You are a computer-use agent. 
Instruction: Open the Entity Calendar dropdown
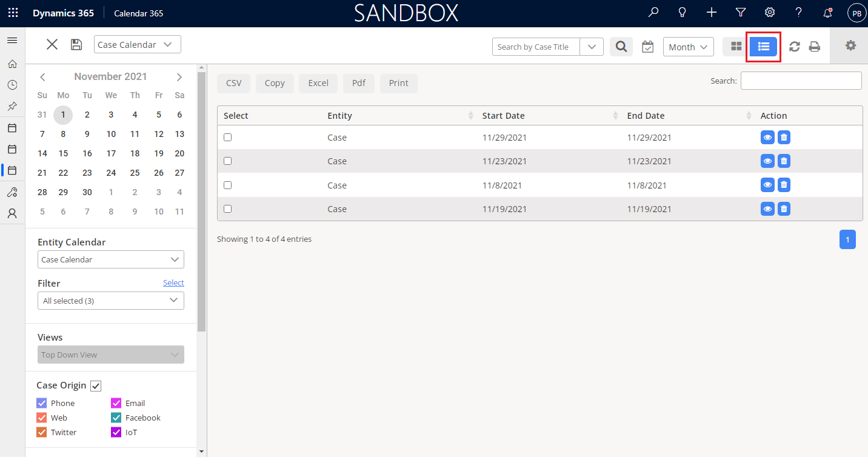[111, 259]
